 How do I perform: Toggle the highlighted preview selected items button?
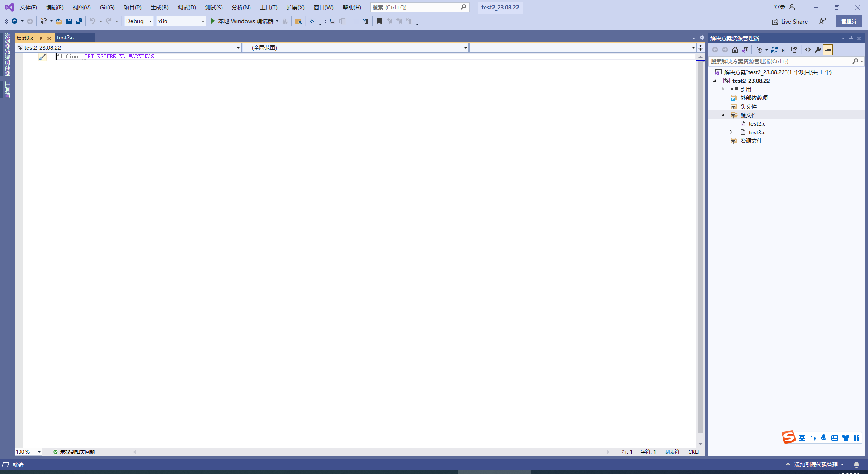828,50
